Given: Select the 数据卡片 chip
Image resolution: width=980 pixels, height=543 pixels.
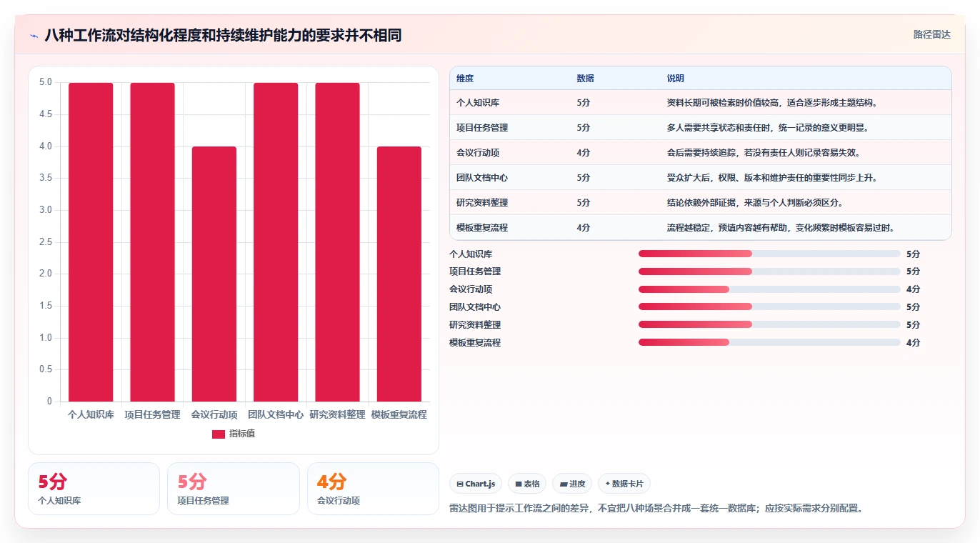Looking at the screenshot, I should [x=624, y=484].
